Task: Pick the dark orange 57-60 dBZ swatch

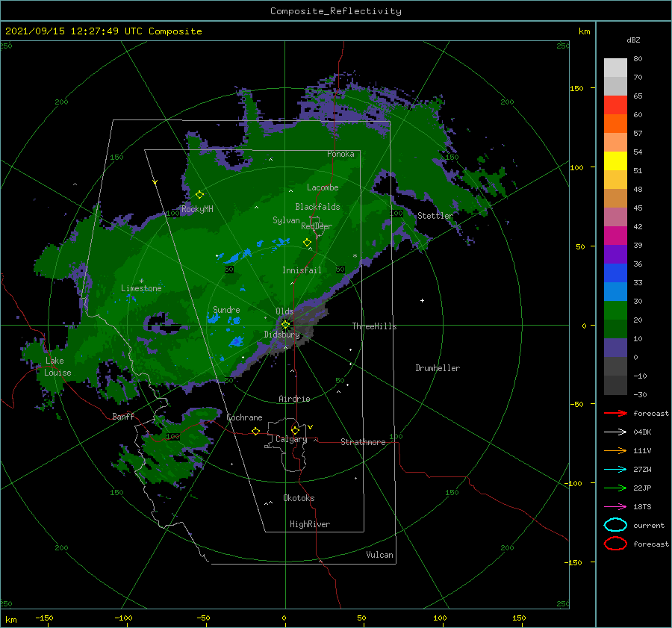Action: coord(615,123)
